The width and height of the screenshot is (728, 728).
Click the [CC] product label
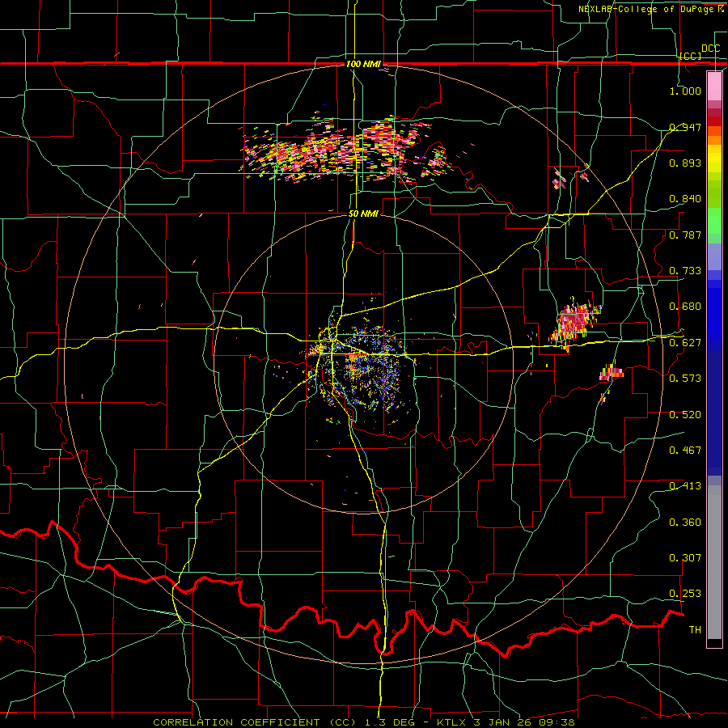pos(691,56)
